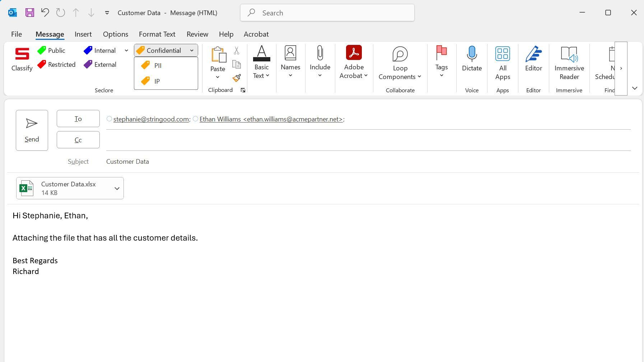Expand the Customer Data.xlsx attachment dropdown

click(117, 189)
